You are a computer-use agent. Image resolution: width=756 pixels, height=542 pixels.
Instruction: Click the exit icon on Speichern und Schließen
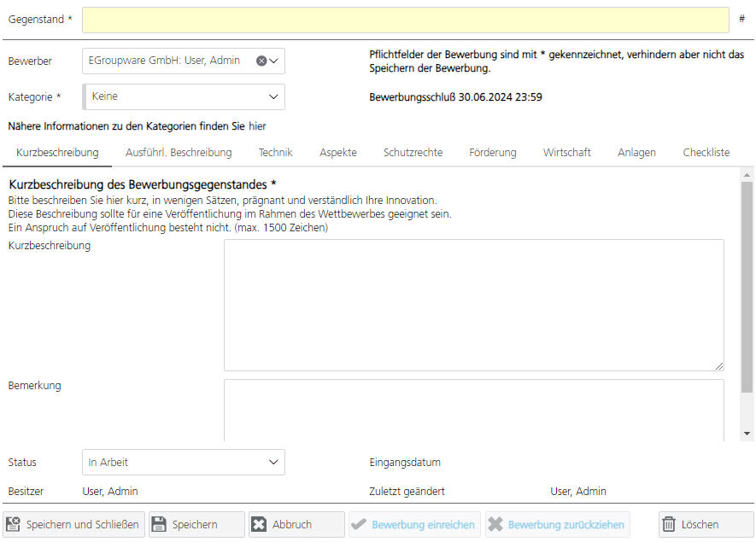13,524
